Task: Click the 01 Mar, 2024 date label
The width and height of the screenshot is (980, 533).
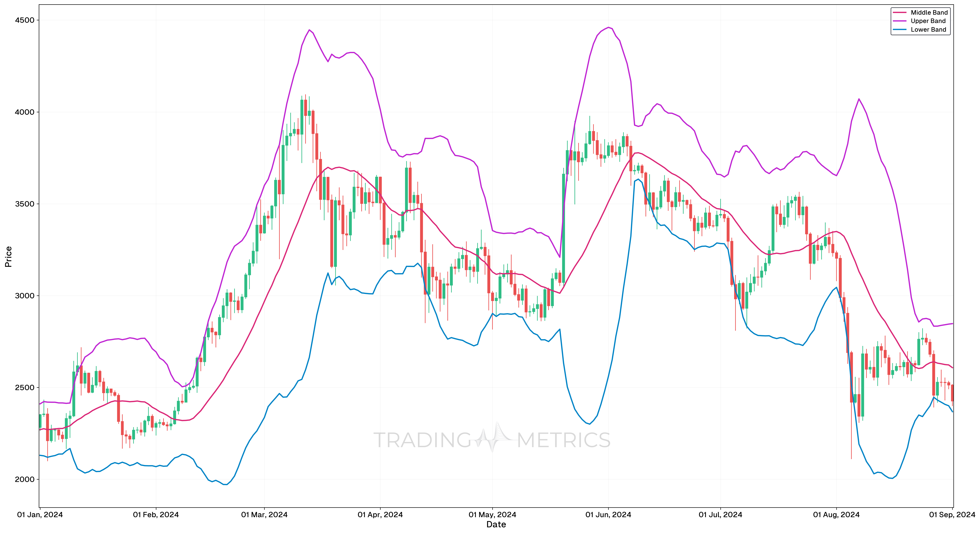Action: click(x=264, y=515)
